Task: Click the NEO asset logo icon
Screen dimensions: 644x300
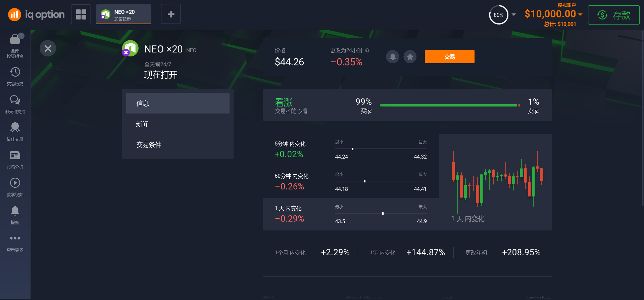Action: click(130, 48)
